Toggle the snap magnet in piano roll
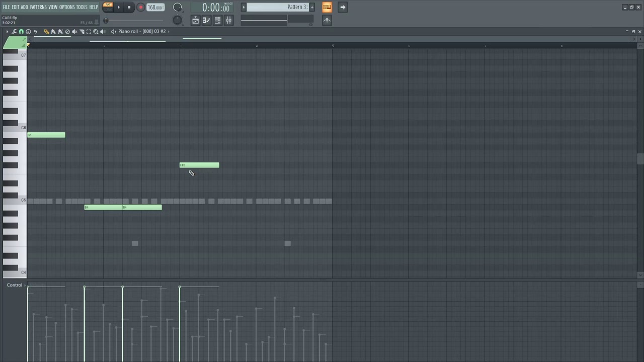This screenshot has height=362, width=644. 21,32
